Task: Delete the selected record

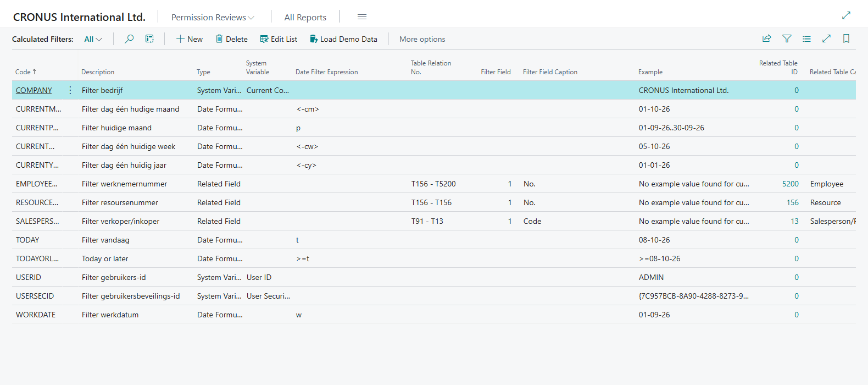Action: (232, 39)
